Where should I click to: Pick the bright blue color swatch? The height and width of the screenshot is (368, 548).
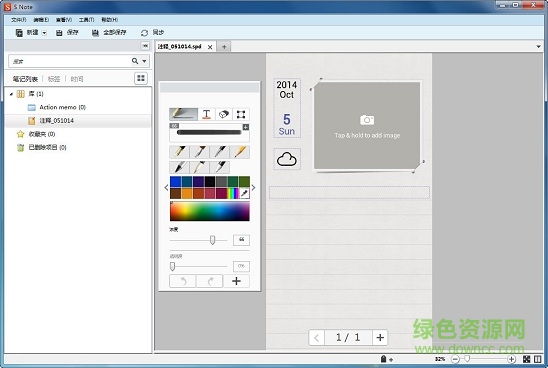point(176,181)
